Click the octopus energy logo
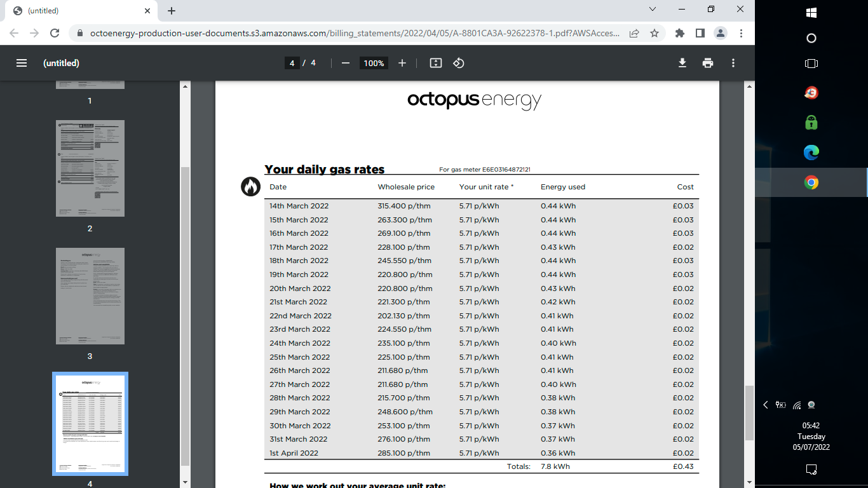The image size is (868, 488). pyautogui.click(x=474, y=100)
